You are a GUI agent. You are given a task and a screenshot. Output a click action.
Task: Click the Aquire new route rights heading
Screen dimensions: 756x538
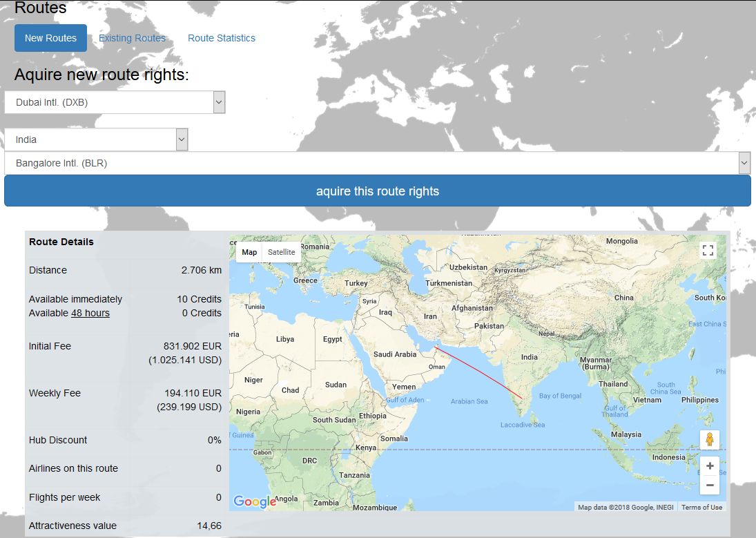point(101,75)
